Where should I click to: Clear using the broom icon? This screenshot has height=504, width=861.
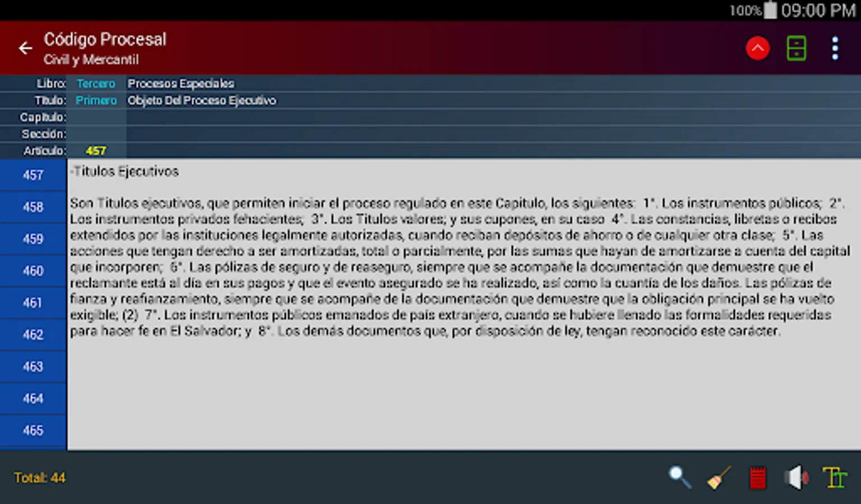coord(719,478)
